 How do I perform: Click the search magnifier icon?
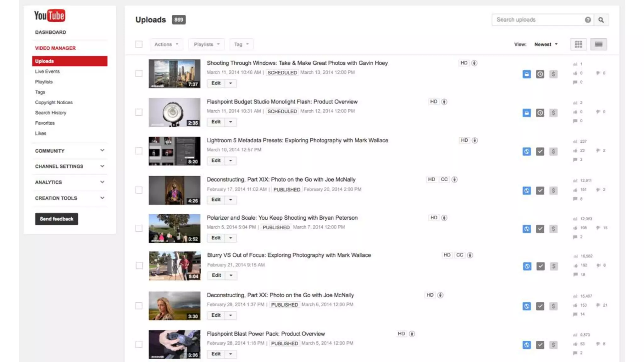(x=601, y=20)
